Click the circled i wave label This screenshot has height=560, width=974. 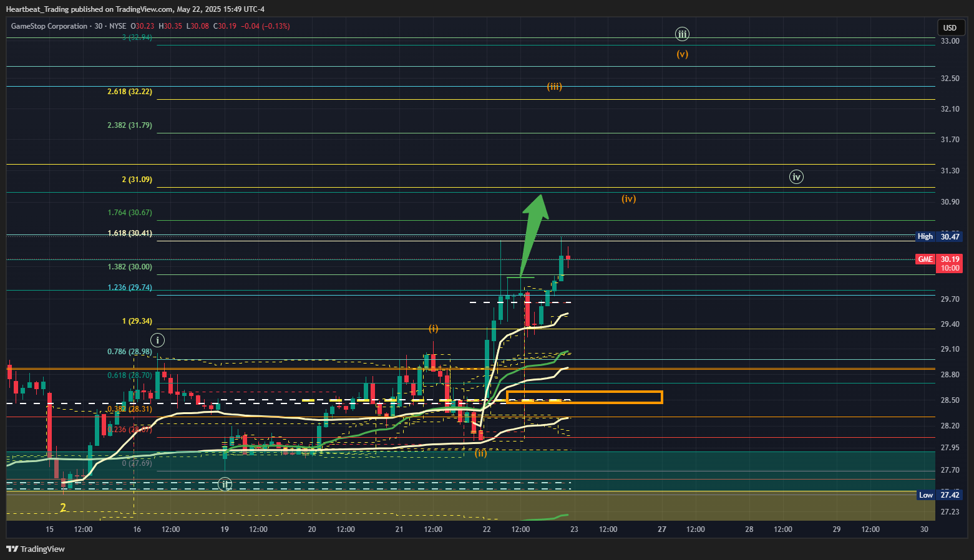158,340
